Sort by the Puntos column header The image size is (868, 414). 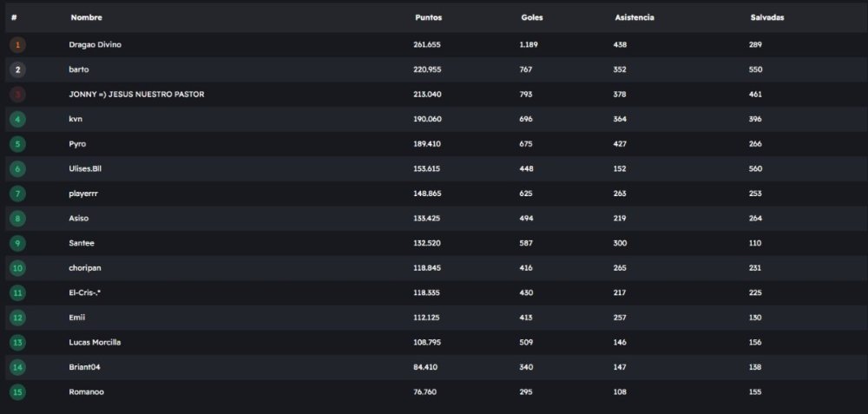coord(428,17)
